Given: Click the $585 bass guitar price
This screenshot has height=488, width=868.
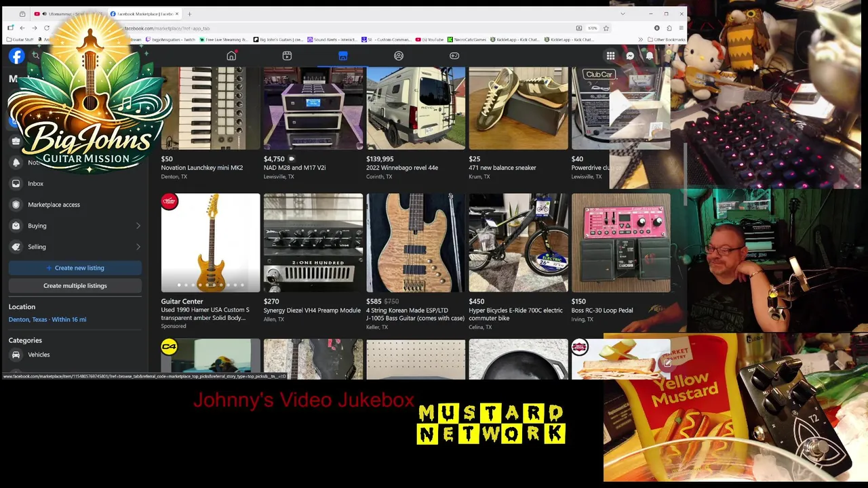Looking at the screenshot, I should [x=374, y=301].
